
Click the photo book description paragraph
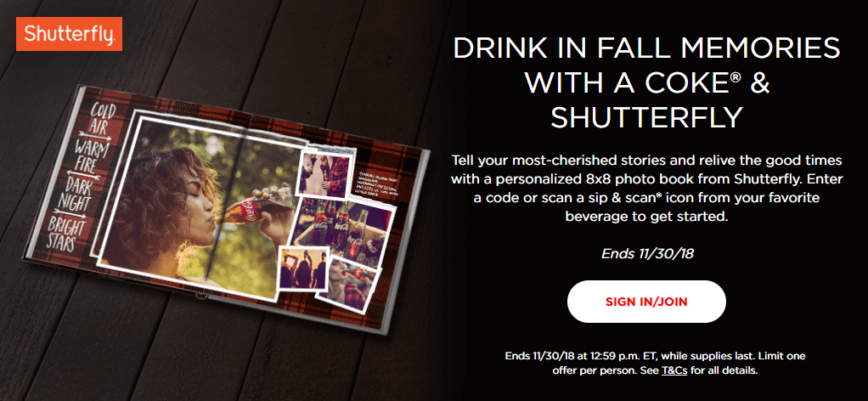point(646,189)
